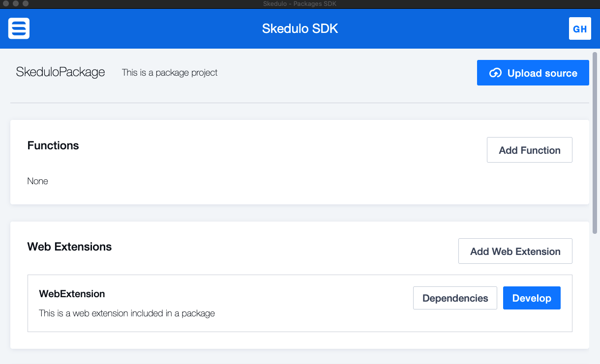The width and height of the screenshot is (600, 364).
Task: Click the WebExtension item name
Action: pos(72,294)
